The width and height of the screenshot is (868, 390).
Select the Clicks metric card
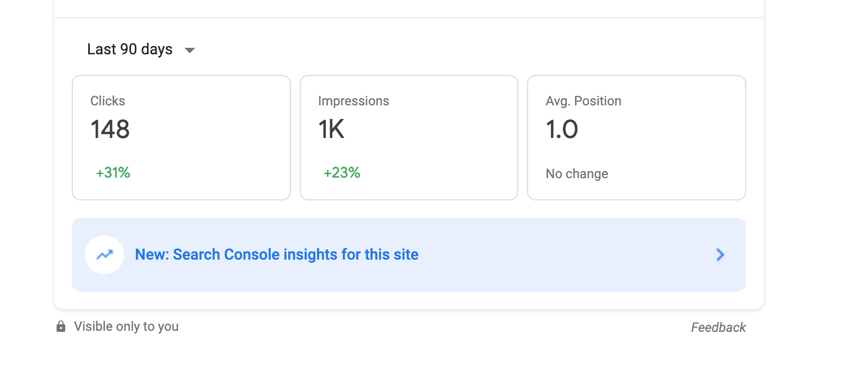point(181,137)
